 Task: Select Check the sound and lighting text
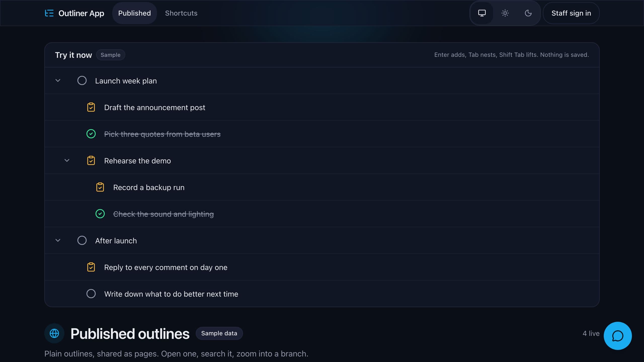pyautogui.click(x=164, y=214)
